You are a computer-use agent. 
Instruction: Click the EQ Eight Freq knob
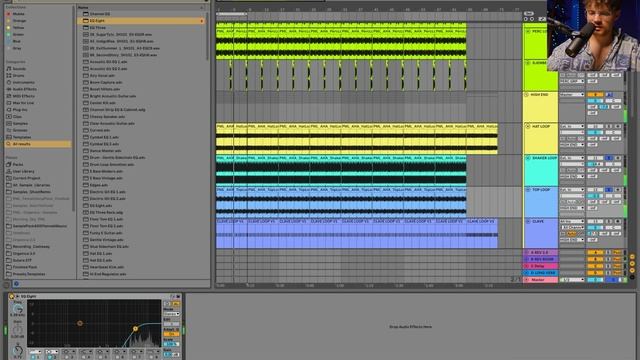tap(18, 309)
